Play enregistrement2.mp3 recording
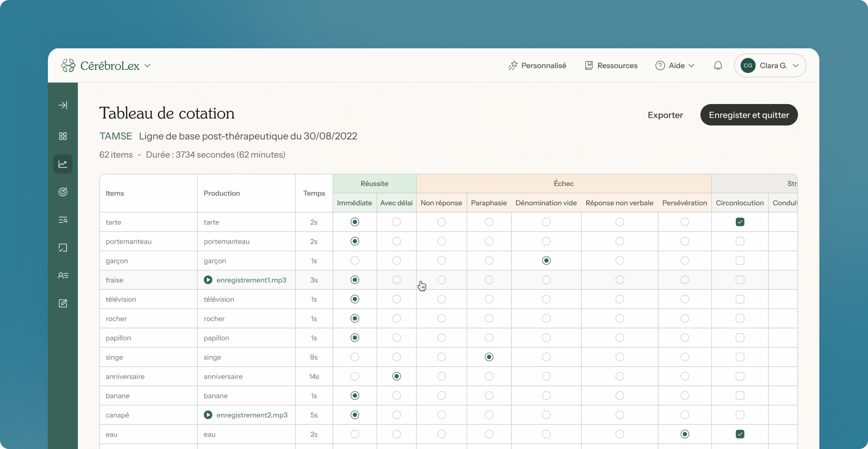Viewport: 868px width, 449px height. click(208, 415)
